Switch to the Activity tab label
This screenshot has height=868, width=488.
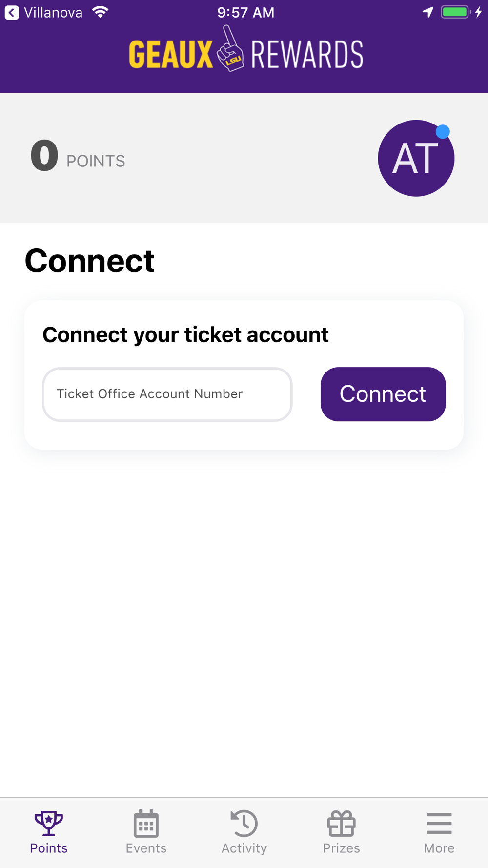pyautogui.click(x=244, y=848)
